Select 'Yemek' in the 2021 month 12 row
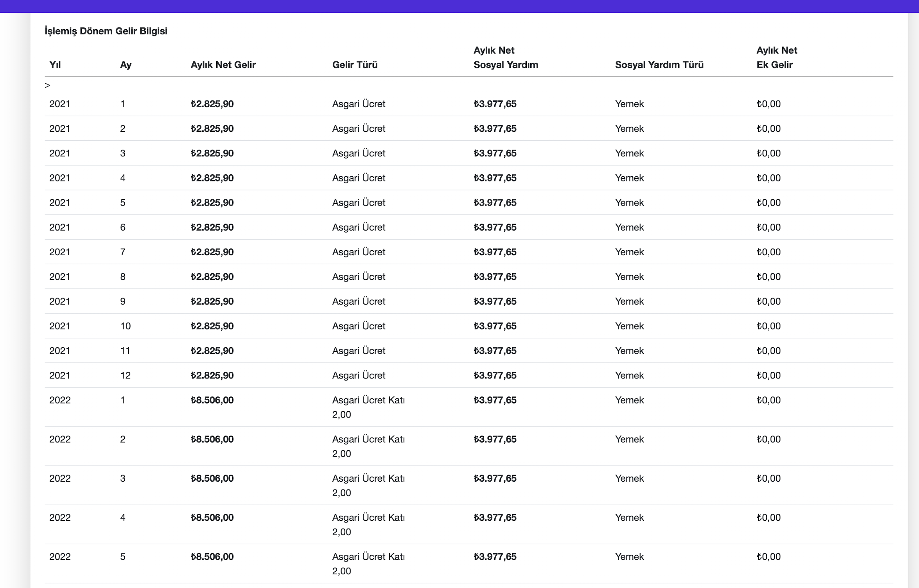 pyautogui.click(x=629, y=376)
